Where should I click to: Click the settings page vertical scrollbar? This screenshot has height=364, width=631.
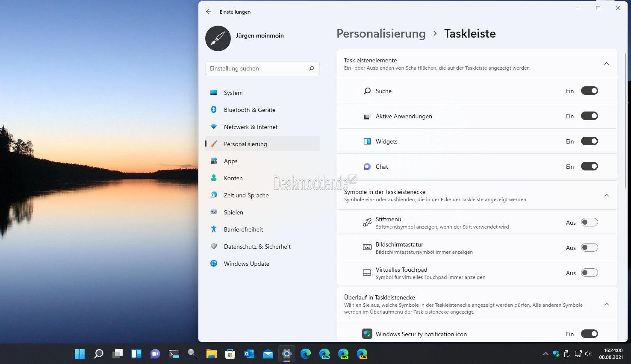coord(625,120)
